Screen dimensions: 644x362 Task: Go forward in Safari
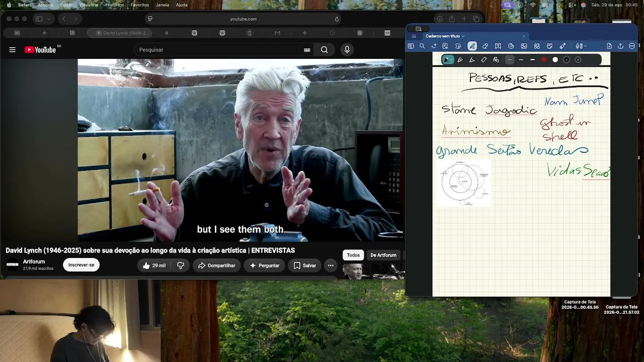pyautogui.click(x=75, y=19)
